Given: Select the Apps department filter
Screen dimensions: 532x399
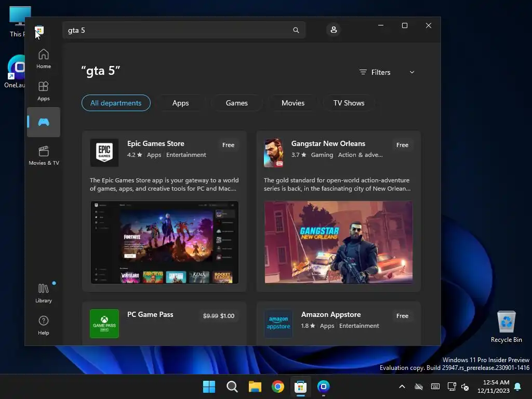Looking at the screenshot, I should pos(180,103).
